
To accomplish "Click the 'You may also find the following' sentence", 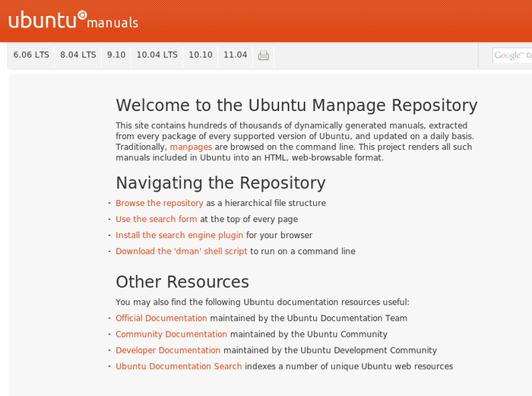I will (x=262, y=302).
